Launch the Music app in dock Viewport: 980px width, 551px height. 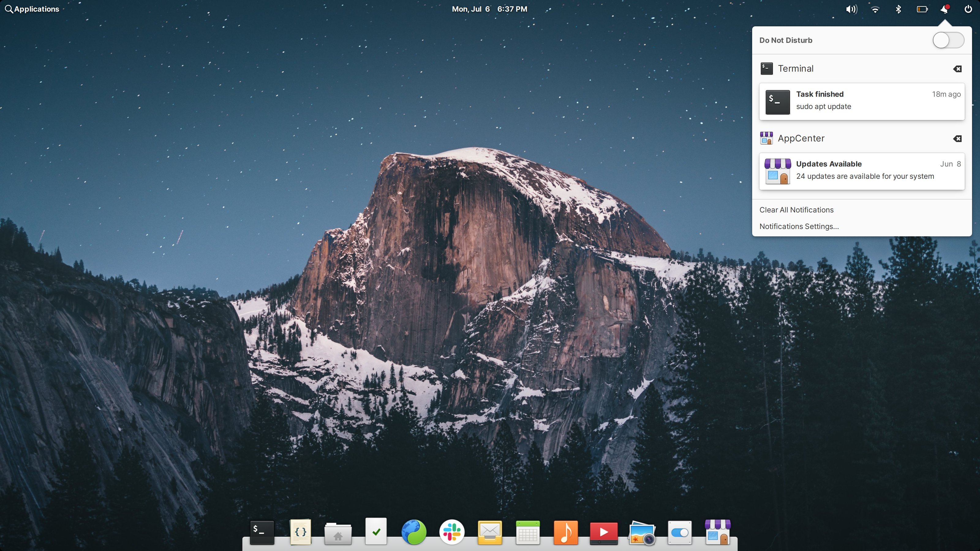566,532
